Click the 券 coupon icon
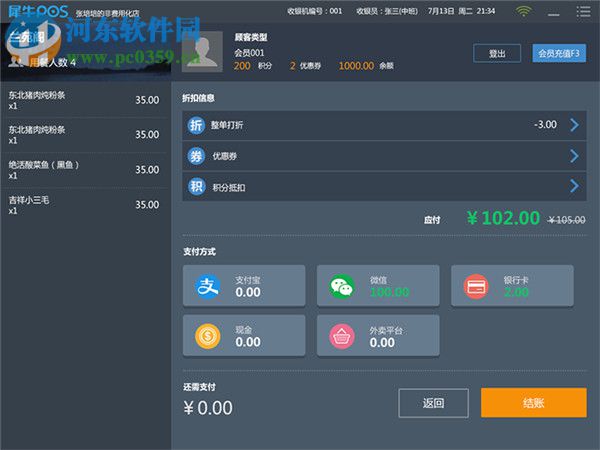This screenshot has width=600, height=450. point(196,156)
